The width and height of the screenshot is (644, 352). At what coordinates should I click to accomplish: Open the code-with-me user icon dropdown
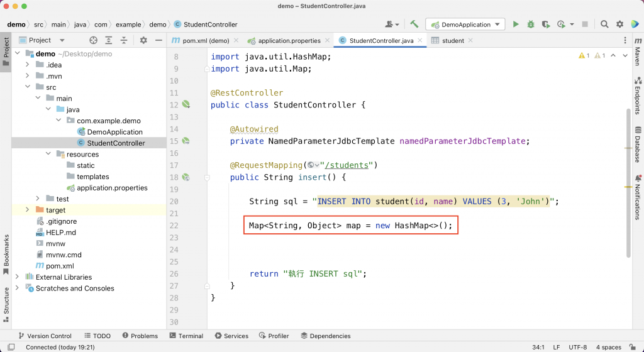point(392,25)
